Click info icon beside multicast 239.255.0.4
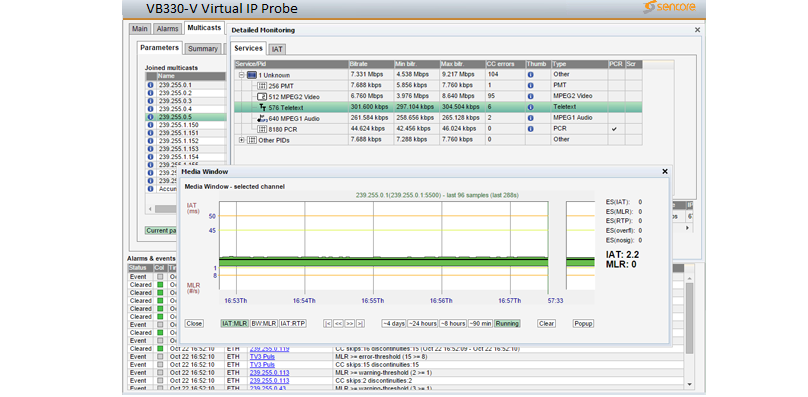 (x=150, y=109)
